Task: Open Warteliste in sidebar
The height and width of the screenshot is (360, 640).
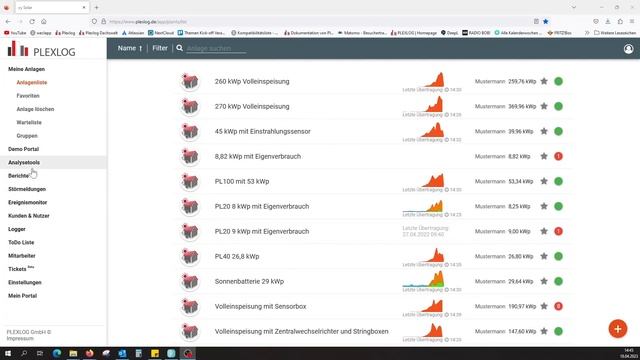Action: pos(29,122)
